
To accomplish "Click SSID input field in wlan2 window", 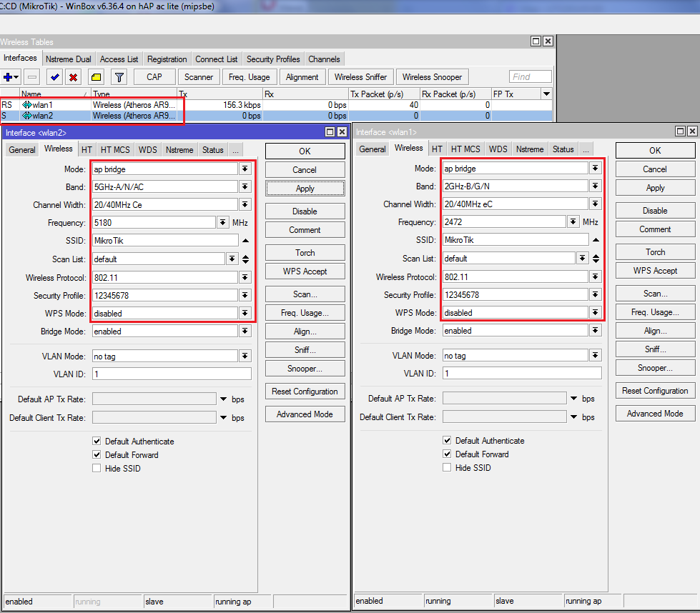I will tap(165, 241).
